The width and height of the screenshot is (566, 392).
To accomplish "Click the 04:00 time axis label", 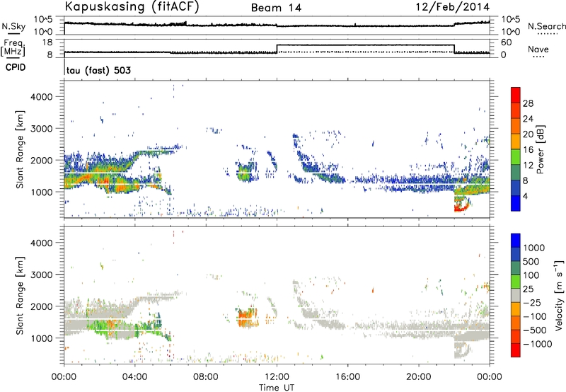I will click(134, 377).
